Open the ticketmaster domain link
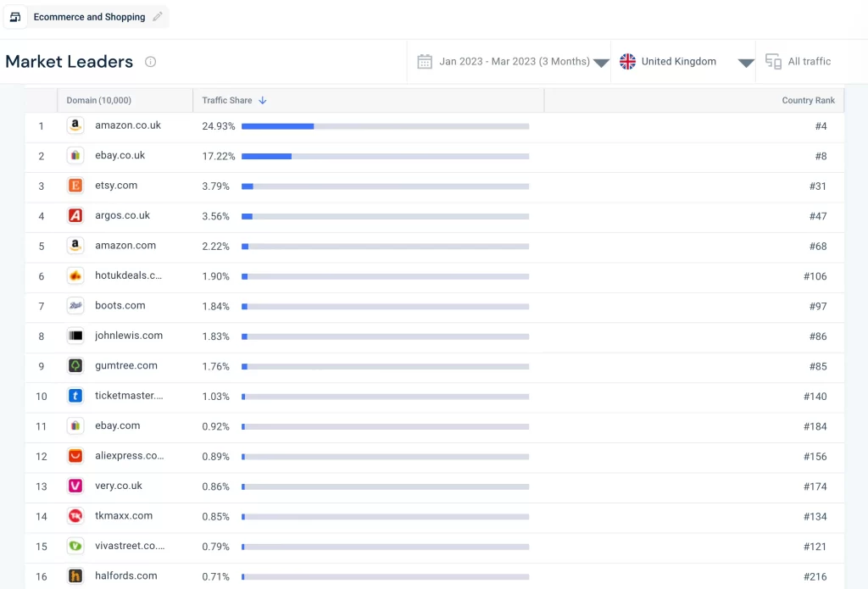868x589 pixels. click(x=129, y=395)
